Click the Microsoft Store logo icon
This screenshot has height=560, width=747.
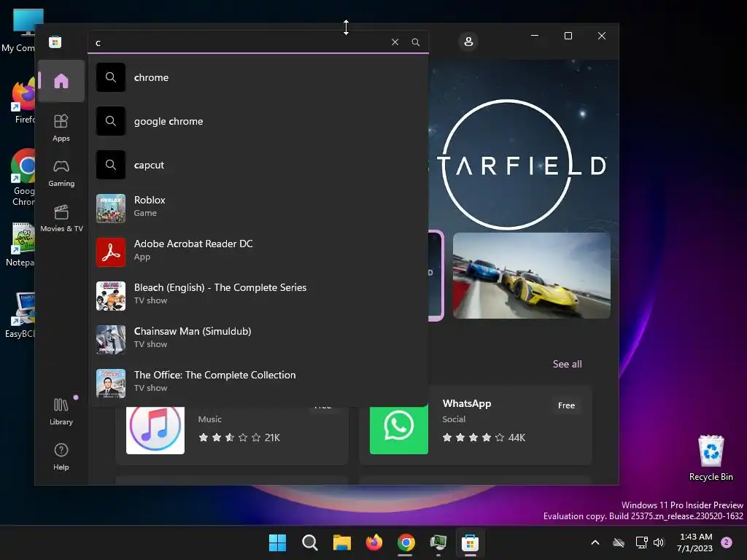tap(55, 42)
